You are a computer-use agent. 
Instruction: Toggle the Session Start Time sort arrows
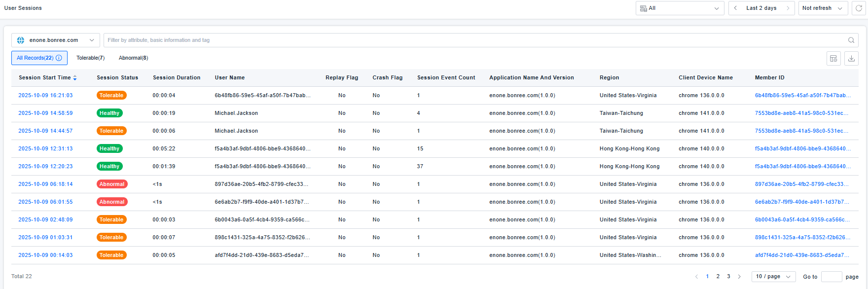pos(75,78)
